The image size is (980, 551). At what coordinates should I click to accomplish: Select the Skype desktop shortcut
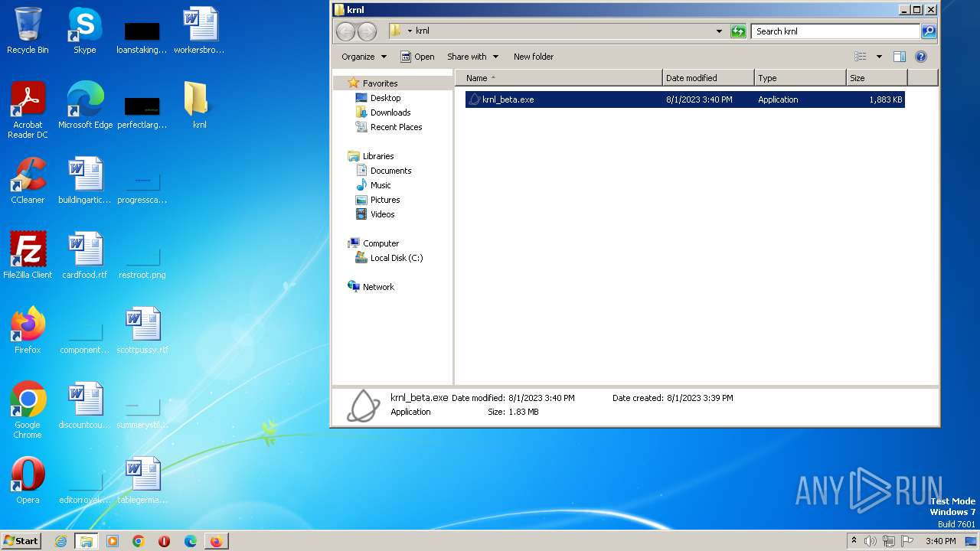click(84, 31)
